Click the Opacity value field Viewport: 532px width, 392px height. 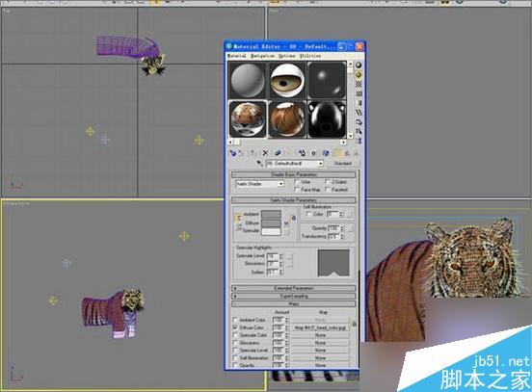tap(333, 228)
